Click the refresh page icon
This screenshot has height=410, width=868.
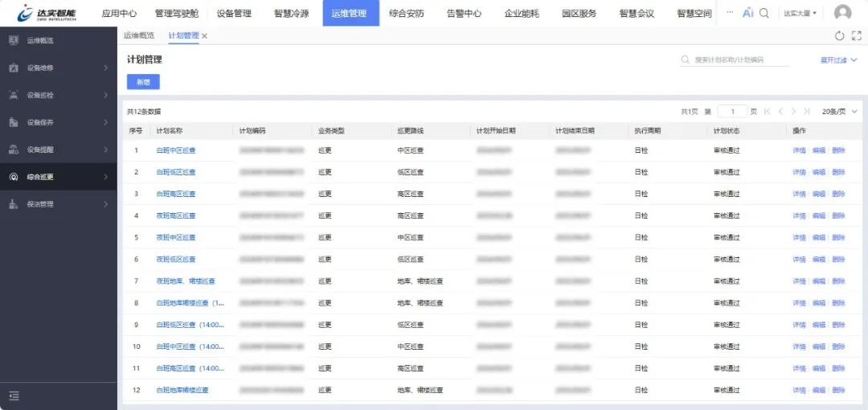[x=839, y=36]
